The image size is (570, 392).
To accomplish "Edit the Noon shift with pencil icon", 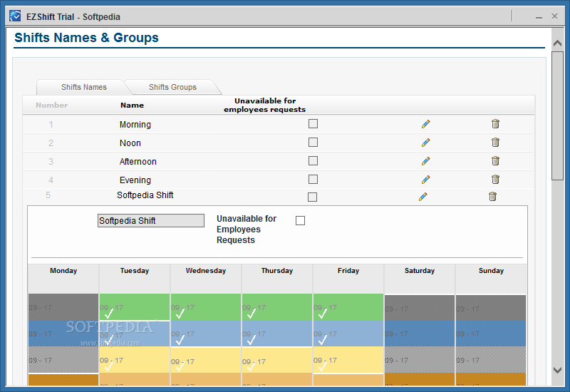I will click(x=425, y=142).
